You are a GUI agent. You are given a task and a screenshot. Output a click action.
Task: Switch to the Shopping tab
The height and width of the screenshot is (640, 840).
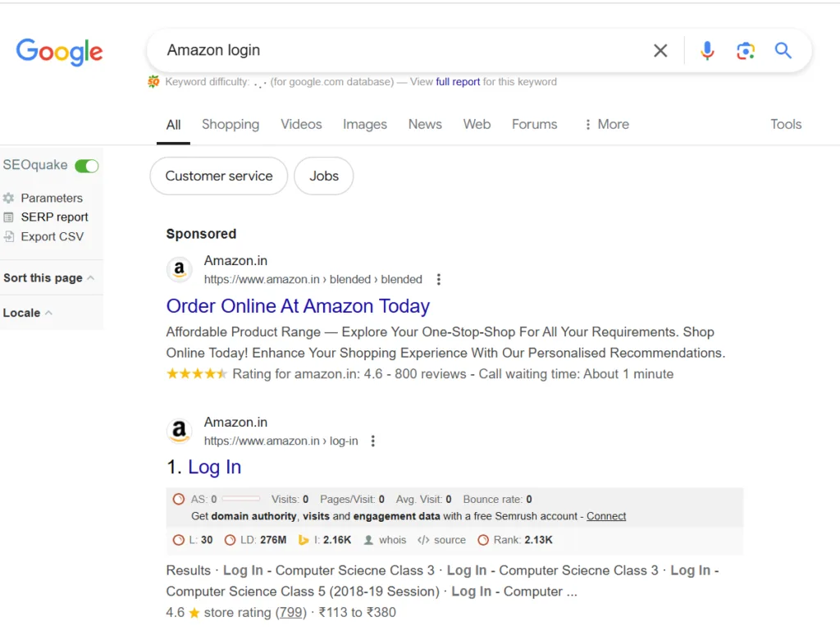pyautogui.click(x=231, y=125)
